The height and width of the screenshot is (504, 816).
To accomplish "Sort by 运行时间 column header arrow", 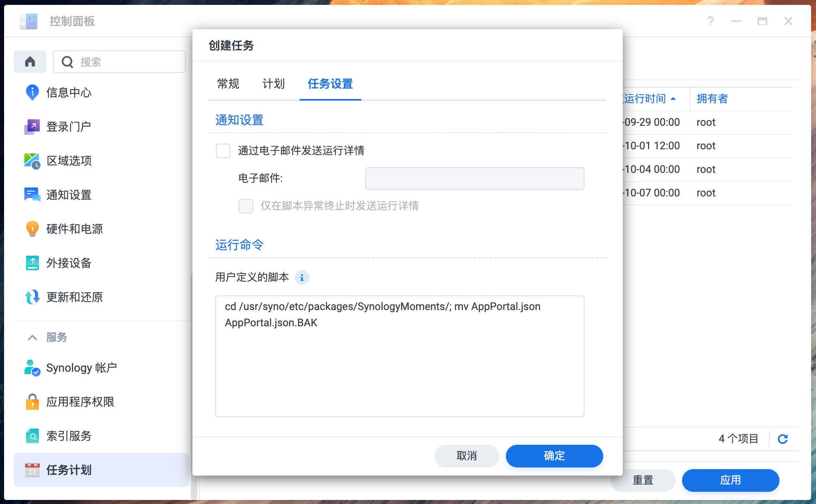I will tap(673, 99).
